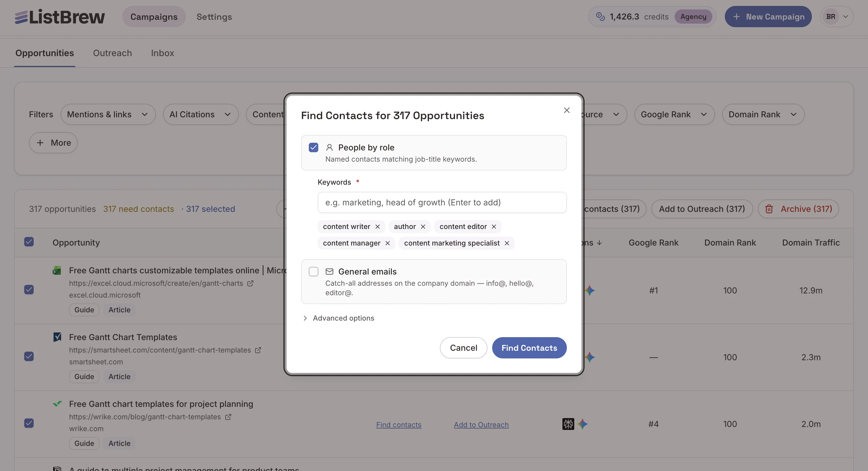Screen dimensions: 868x471
Task: Remove the content writer keyword
Action: pyautogui.click(x=377, y=227)
